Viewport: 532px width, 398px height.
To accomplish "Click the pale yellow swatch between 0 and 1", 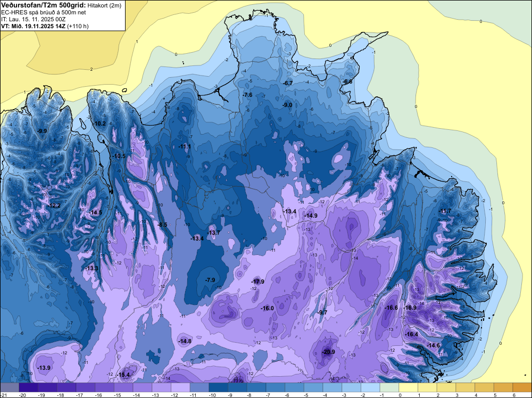I will coord(409,387).
